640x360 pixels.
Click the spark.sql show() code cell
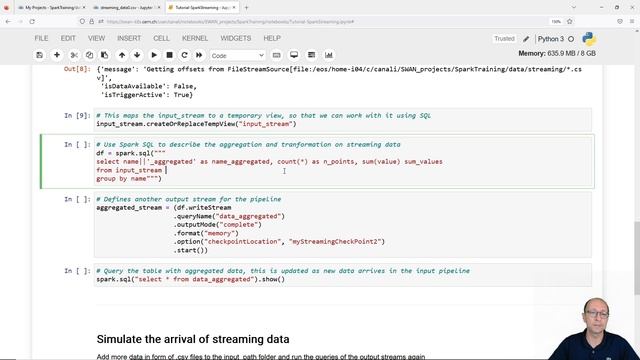[343, 275]
